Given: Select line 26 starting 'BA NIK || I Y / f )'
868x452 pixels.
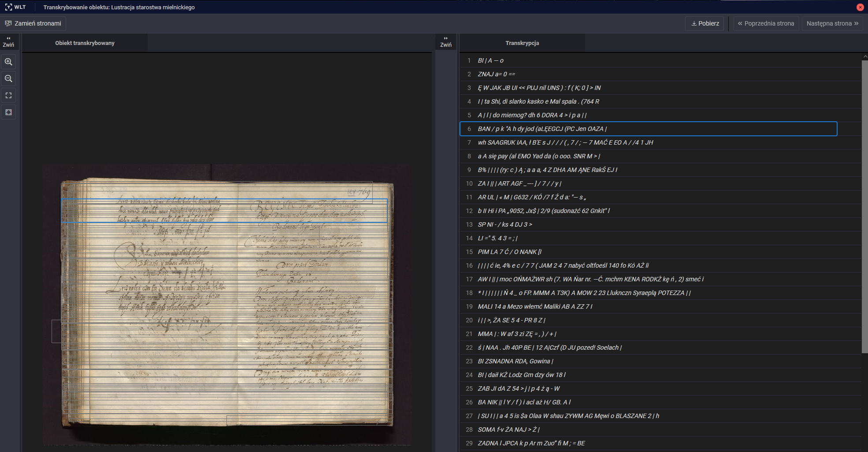Looking at the screenshot, I should click(660, 402).
